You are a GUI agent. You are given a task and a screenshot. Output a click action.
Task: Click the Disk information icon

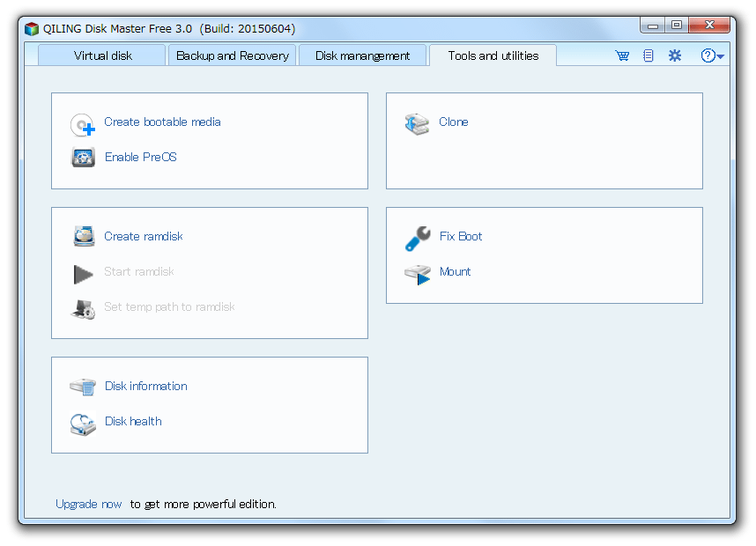[x=83, y=387]
